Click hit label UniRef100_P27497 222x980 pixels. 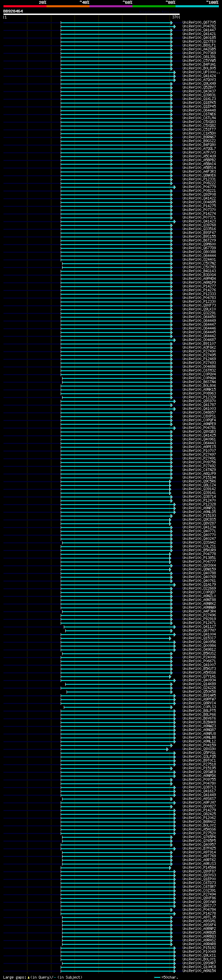[x=199, y=454]
